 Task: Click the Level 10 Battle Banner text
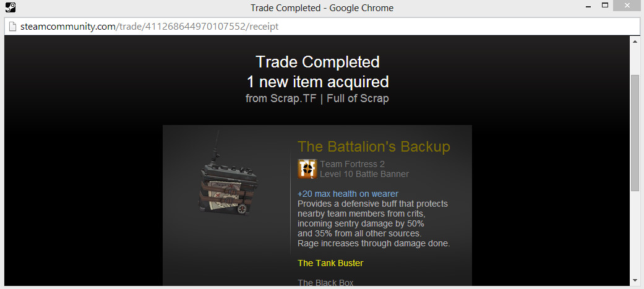point(364,174)
